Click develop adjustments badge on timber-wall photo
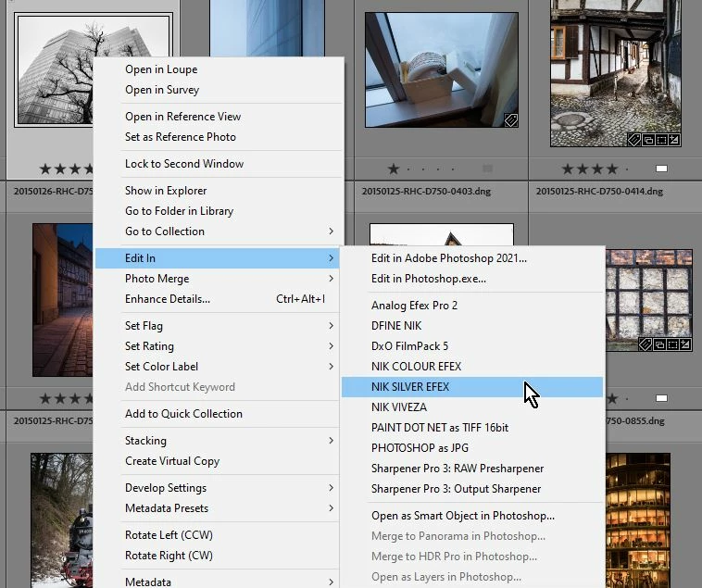 tap(685, 344)
